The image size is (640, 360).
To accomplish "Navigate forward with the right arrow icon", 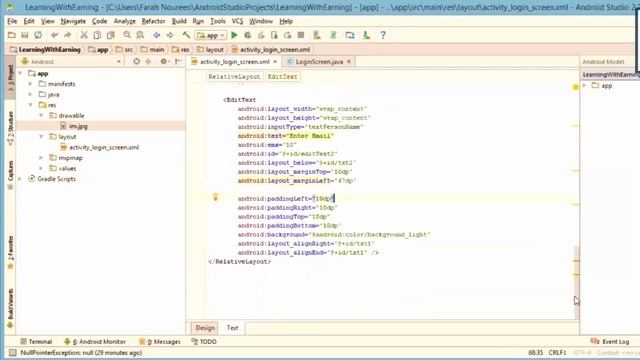I will click(170, 36).
